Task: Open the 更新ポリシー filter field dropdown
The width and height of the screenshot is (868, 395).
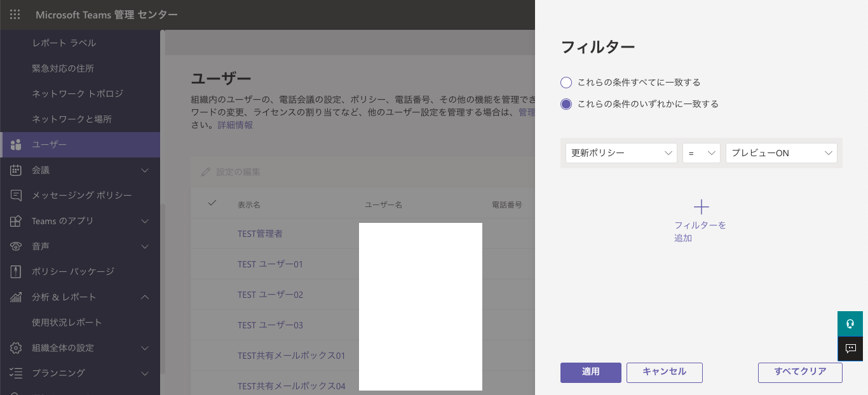Action: [x=621, y=153]
